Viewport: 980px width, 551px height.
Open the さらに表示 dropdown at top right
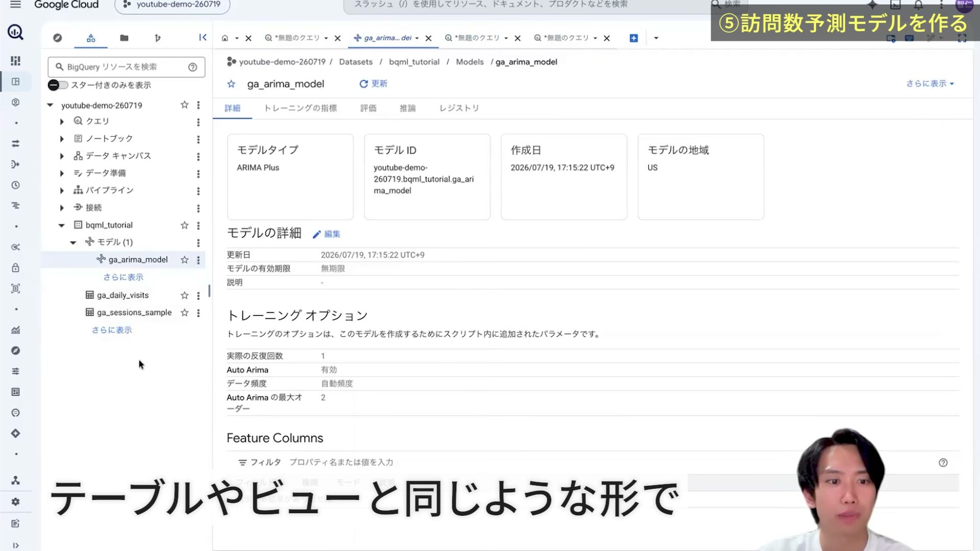[x=930, y=84]
